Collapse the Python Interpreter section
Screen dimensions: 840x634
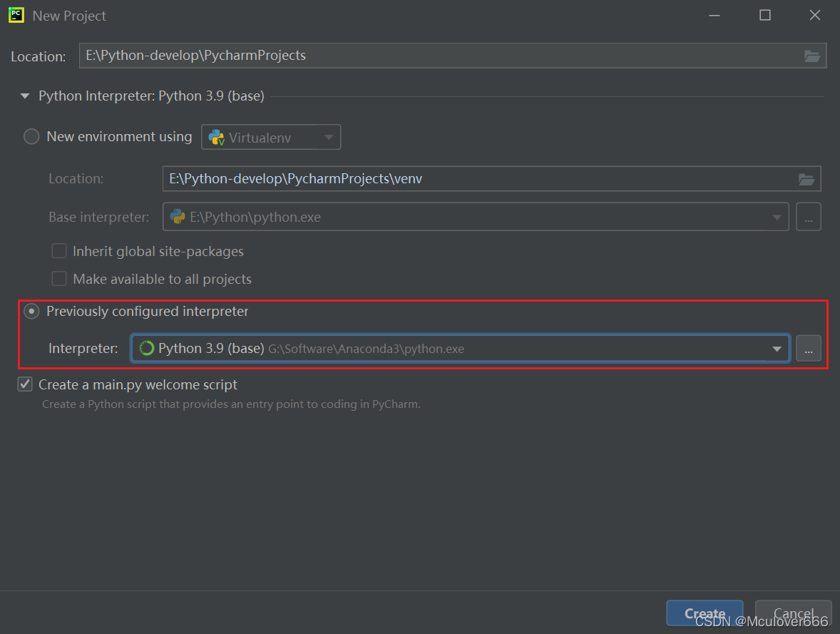click(25, 96)
